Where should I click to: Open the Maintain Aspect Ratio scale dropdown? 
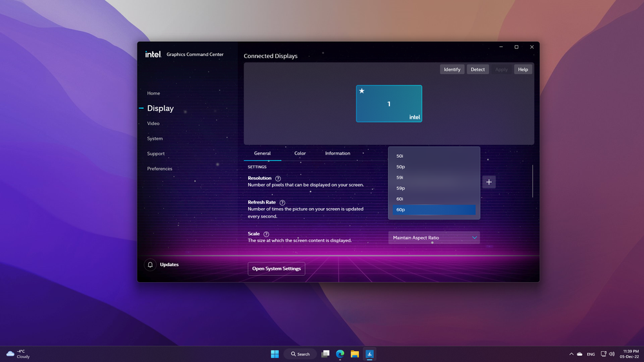(x=434, y=238)
